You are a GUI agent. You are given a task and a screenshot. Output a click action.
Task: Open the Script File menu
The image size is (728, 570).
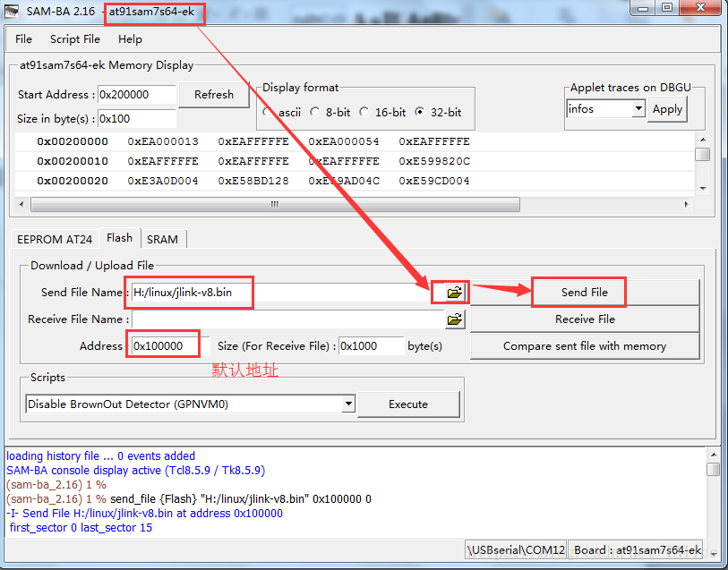point(74,39)
